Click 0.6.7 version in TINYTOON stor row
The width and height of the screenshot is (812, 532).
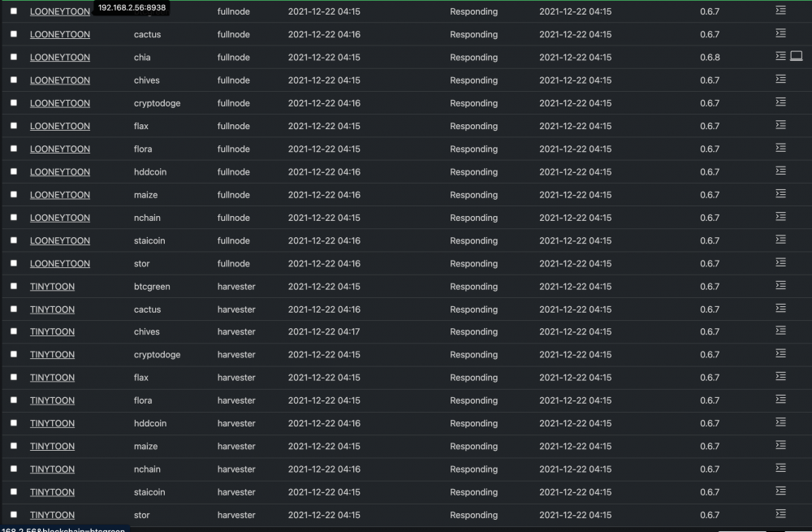click(x=710, y=515)
